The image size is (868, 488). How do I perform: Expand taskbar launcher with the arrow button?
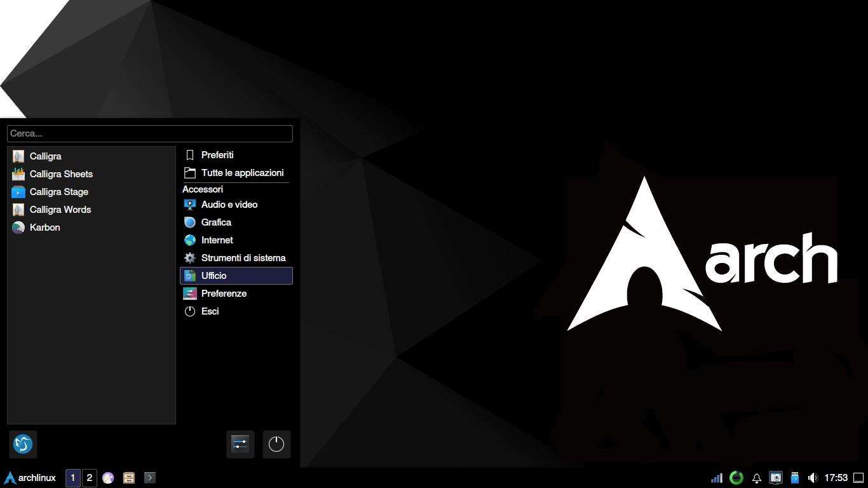point(150,478)
